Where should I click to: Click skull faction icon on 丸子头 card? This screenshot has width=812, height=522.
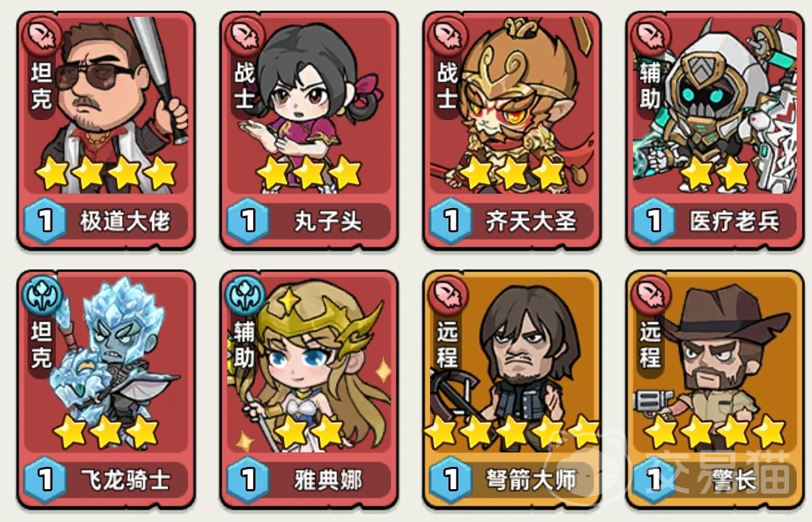pos(246,35)
